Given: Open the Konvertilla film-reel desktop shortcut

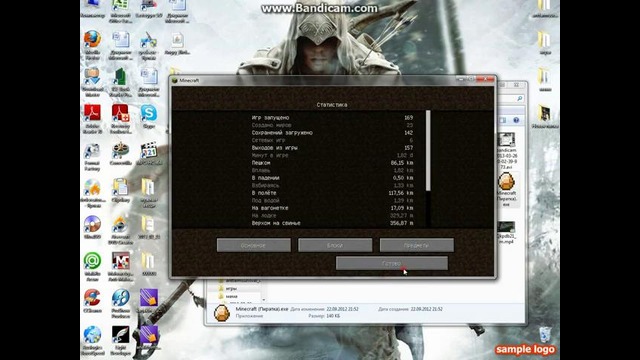Looking at the screenshot, I should (120, 154).
